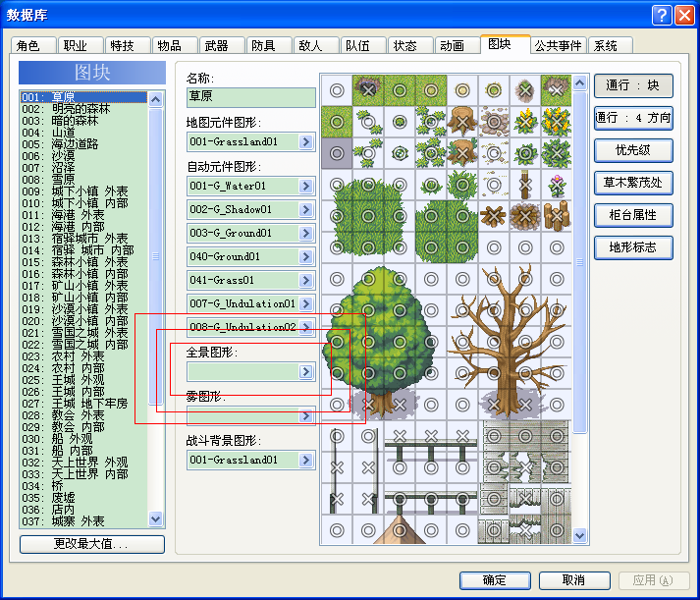Open picker for autotile 001-G_Water01
This screenshot has width=700, height=600.
306,187
